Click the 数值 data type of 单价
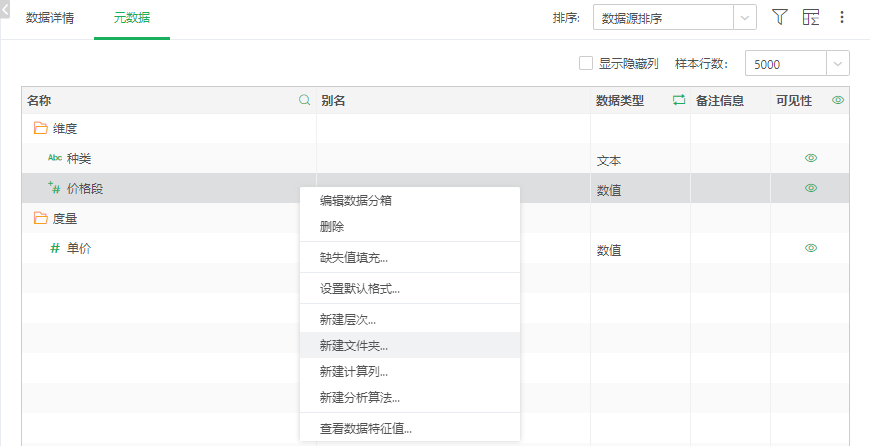The height and width of the screenshot is (446, 870). click(609, 251)
